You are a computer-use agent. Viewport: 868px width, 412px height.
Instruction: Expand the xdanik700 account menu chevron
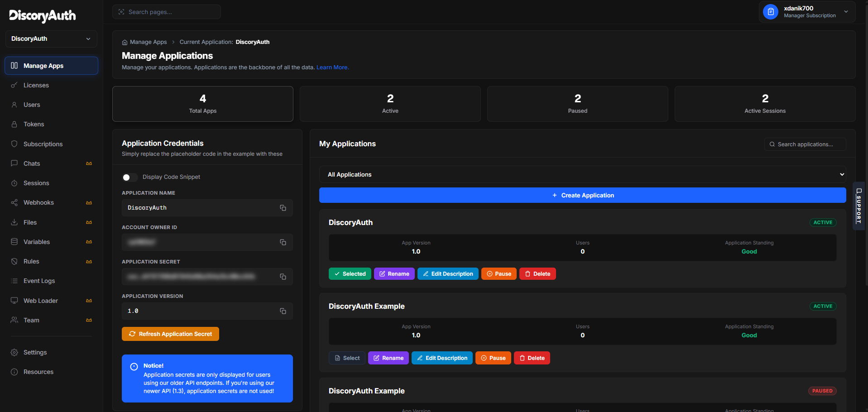tap(846, 12)
